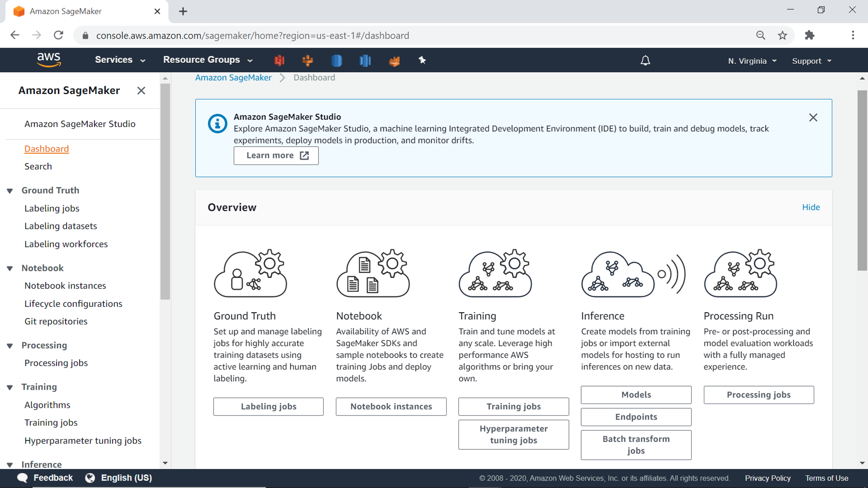This screenshot has height=488, width=868.
Task: Click the info icon in the Studio banner
Action: coord(217,123)
